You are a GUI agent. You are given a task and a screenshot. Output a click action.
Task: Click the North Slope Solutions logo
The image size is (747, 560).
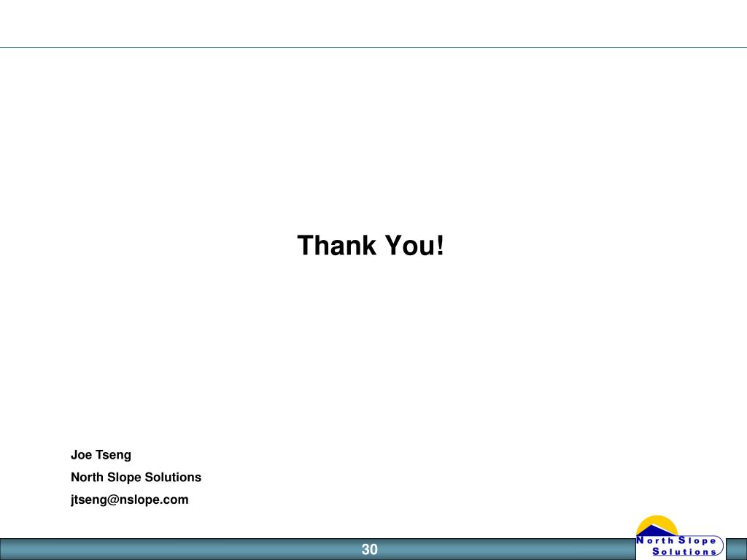tap(680, 536)
